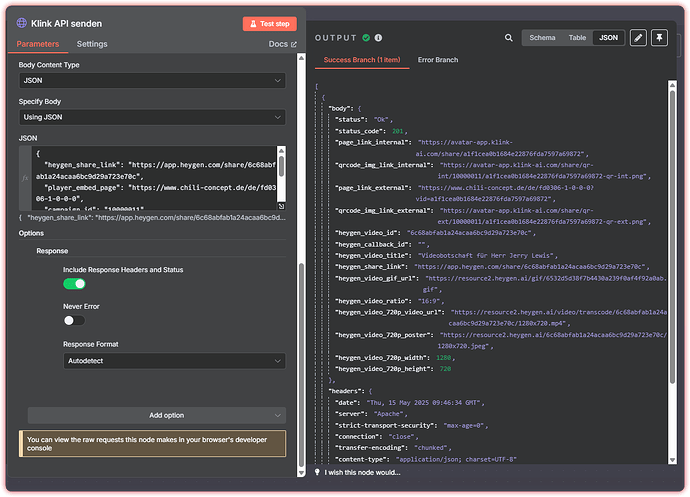Open the Response Format dropdown
Viewport: 690px width, 497px height.
[x=174, y=361]
